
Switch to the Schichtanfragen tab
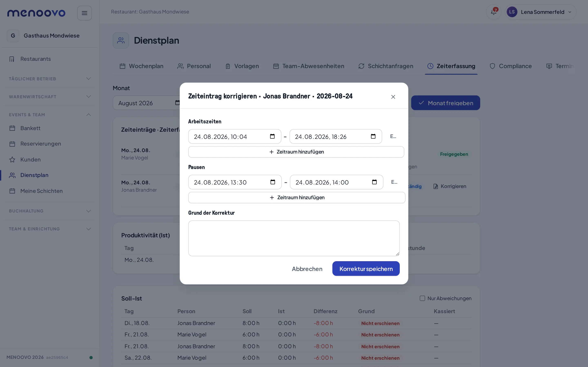click(x=386, y=66)
